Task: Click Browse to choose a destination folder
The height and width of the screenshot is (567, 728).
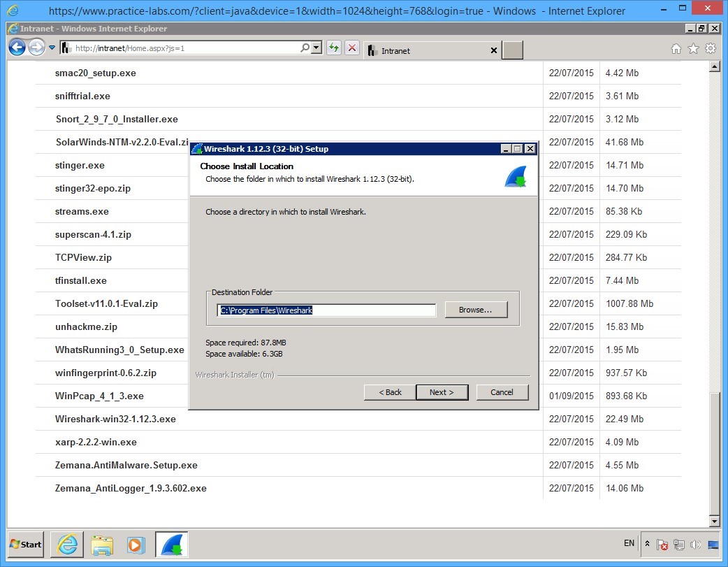Action: tap(476, 308)
